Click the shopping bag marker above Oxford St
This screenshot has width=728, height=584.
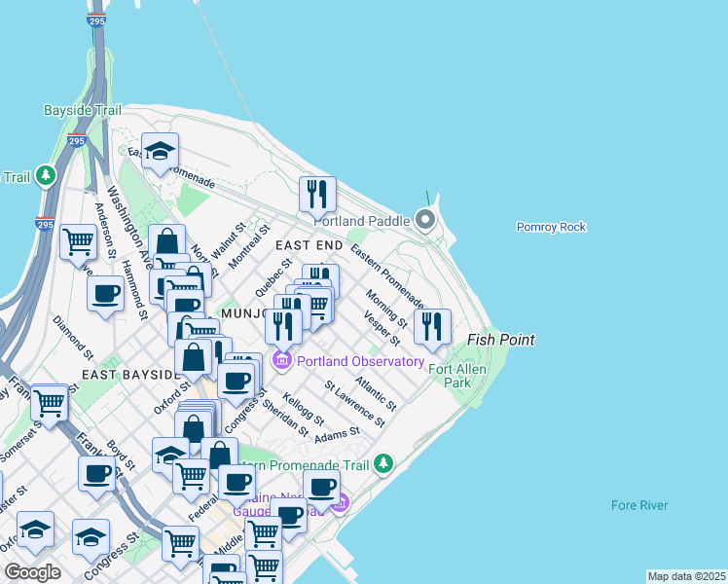pyautogui.click(x=193, y=359)
